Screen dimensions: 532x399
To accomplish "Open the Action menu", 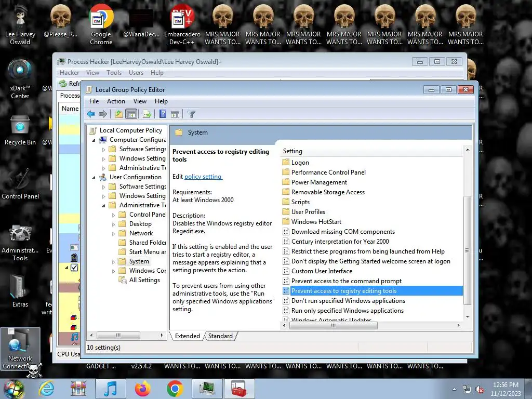I will pos(116,101).
